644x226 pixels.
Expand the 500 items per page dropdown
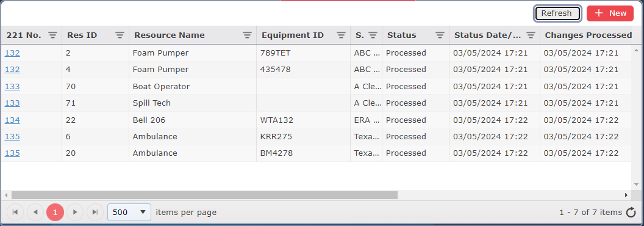click(x=129, y=213)
